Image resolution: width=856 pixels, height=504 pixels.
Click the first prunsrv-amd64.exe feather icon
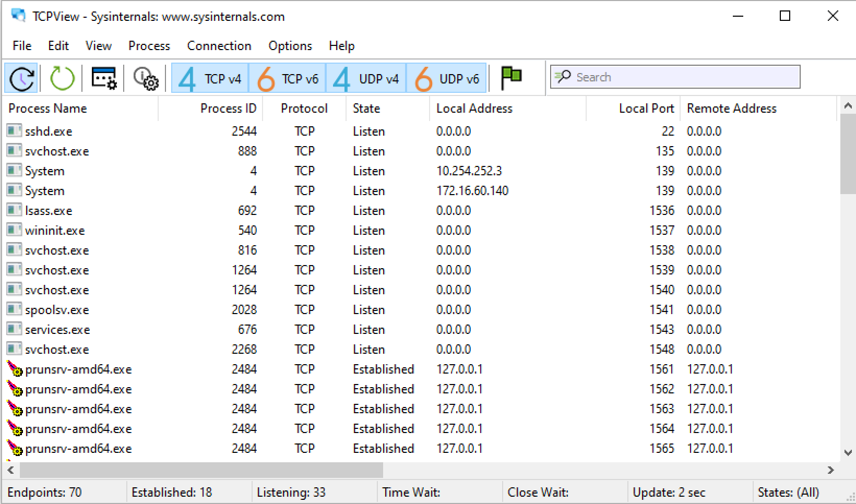click(x=14, y=369)
